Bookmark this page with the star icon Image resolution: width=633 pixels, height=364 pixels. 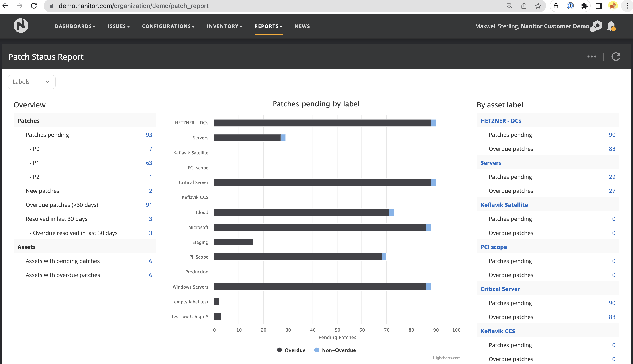[x=538, y=6]
